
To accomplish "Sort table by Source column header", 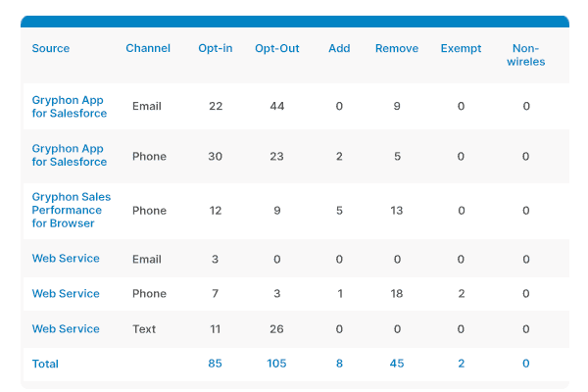I will pos(51,48).
